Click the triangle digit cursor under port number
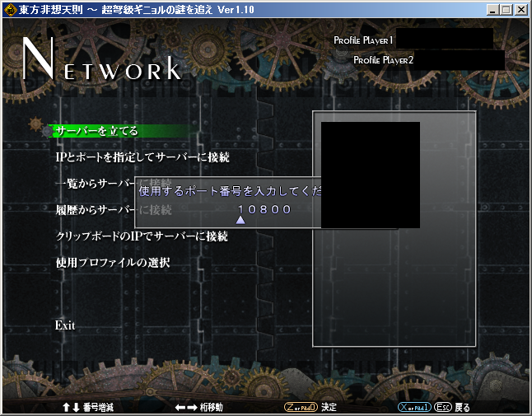Viewport: 532px width, 416px height. (240, 220)
